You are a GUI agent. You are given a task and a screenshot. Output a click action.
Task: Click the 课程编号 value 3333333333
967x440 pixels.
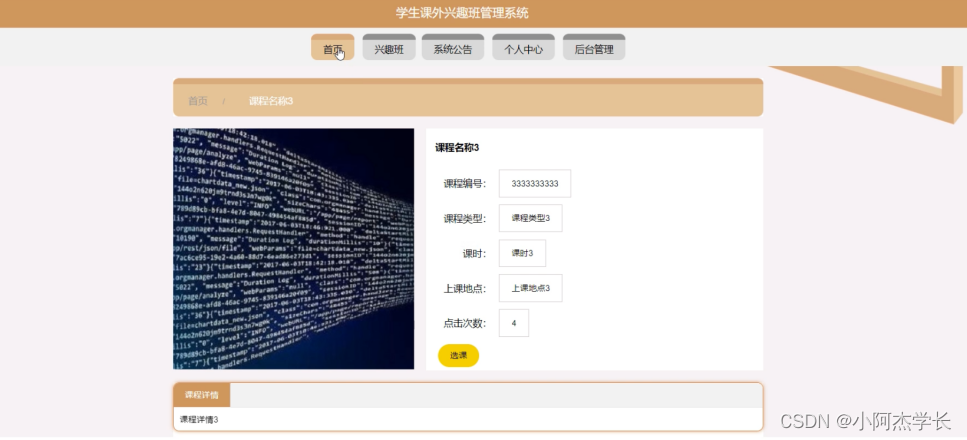535,184
